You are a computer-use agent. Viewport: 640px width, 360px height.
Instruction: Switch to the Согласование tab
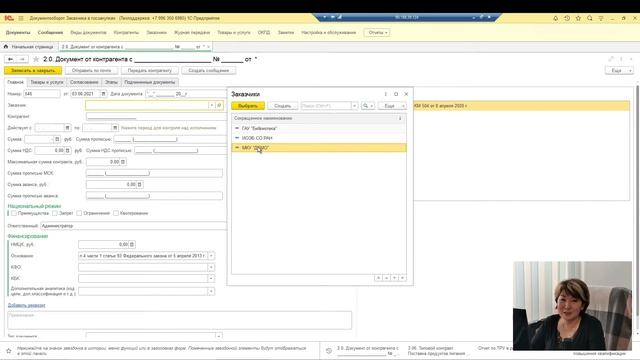pos(84,82)
